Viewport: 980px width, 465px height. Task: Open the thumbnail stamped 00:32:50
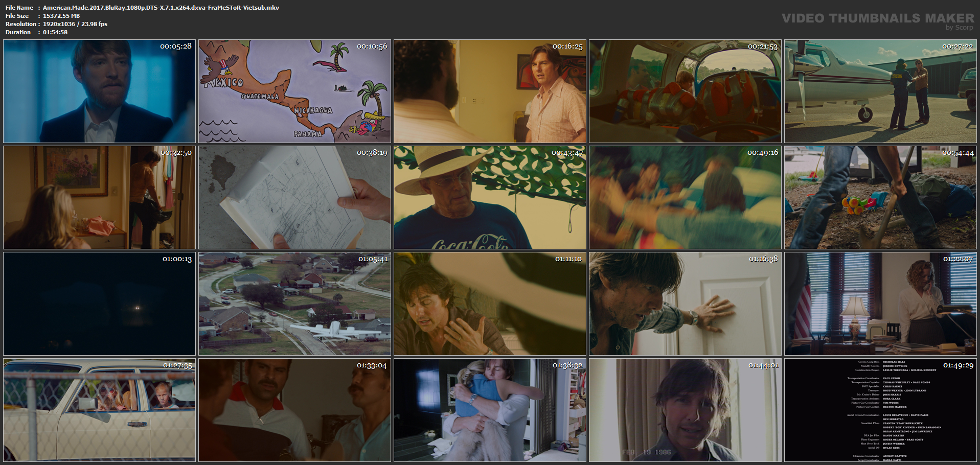pyautogui.click(x=99, y=198)
